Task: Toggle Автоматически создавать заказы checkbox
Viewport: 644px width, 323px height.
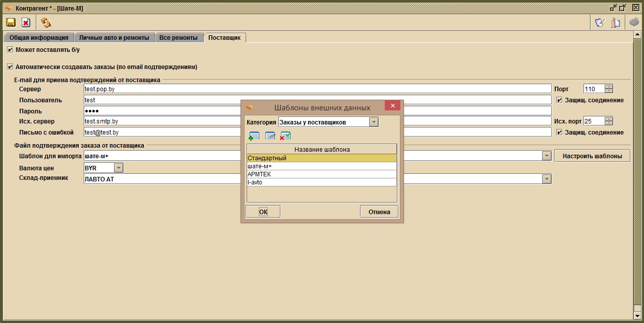Action: tap(10, 67)
